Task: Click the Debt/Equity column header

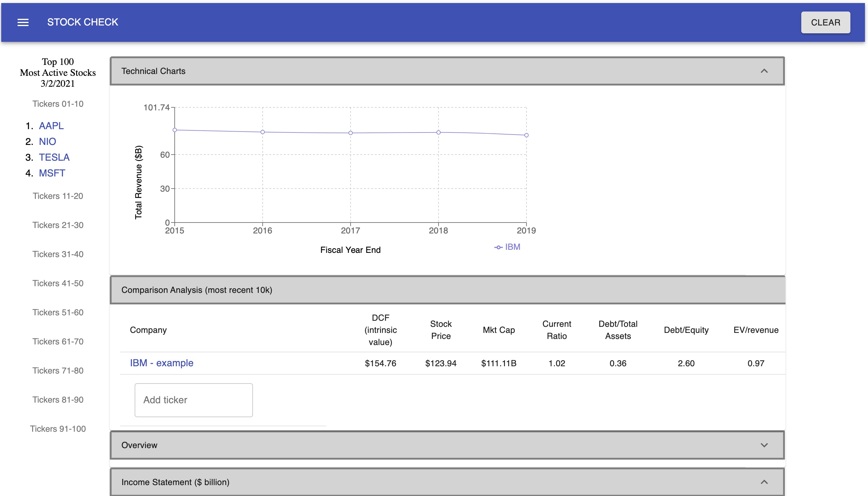Action: (x=686, y=330)
